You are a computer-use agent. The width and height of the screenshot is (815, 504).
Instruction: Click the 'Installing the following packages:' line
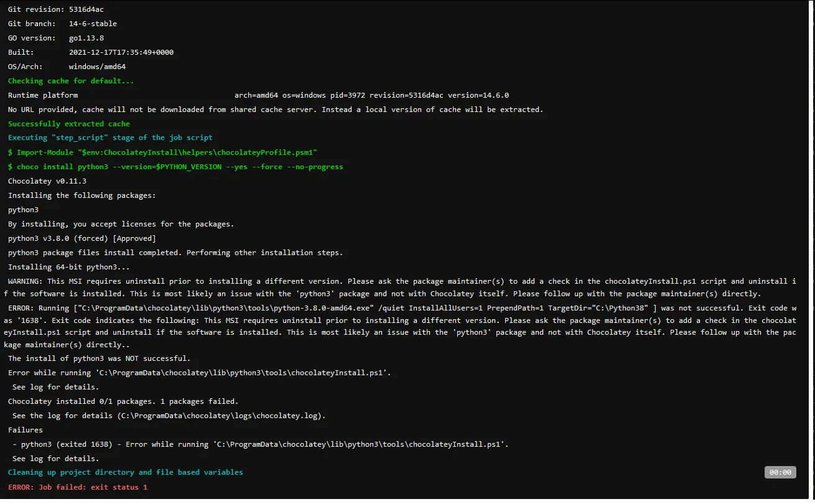click(x=82, y=195)
